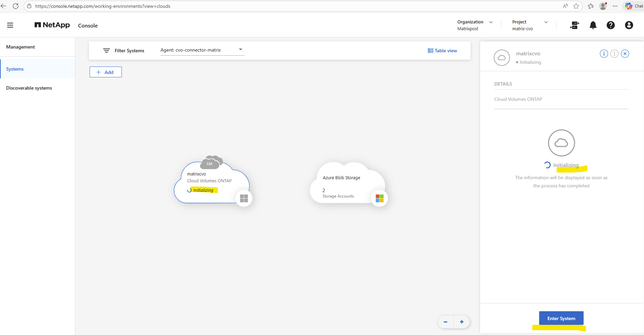This screenshot has width=644, height=335.
Task: Show matrixcvo information via info icon
Action: 604,54
